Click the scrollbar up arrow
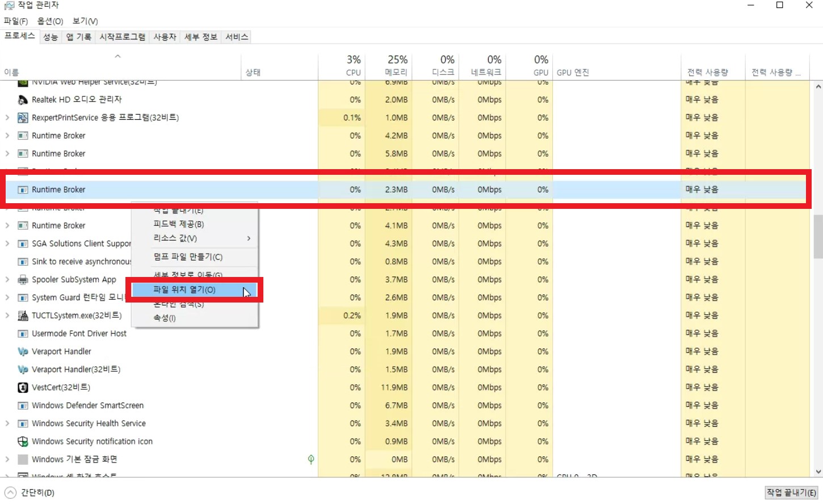The height and width of the screenshot is (504, 823). [x=818, y=87]
